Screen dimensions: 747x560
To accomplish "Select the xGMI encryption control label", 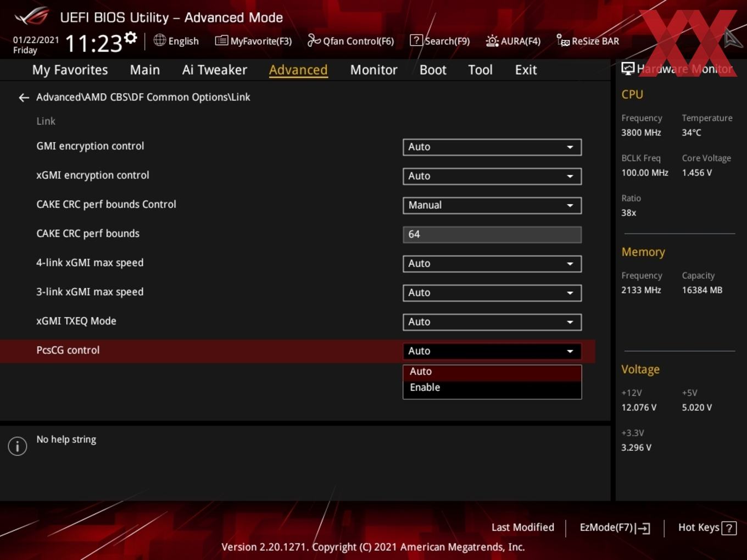I will 93,175.
